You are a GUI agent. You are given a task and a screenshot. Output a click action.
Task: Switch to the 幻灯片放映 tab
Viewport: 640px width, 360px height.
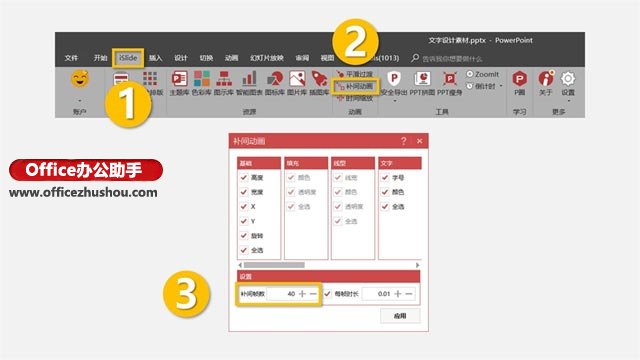267,58
